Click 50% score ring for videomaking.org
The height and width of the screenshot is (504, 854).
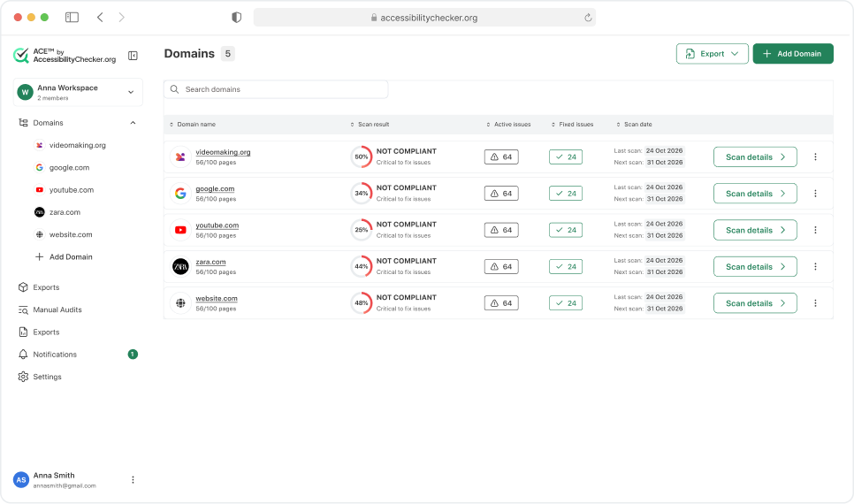[361, 157]
